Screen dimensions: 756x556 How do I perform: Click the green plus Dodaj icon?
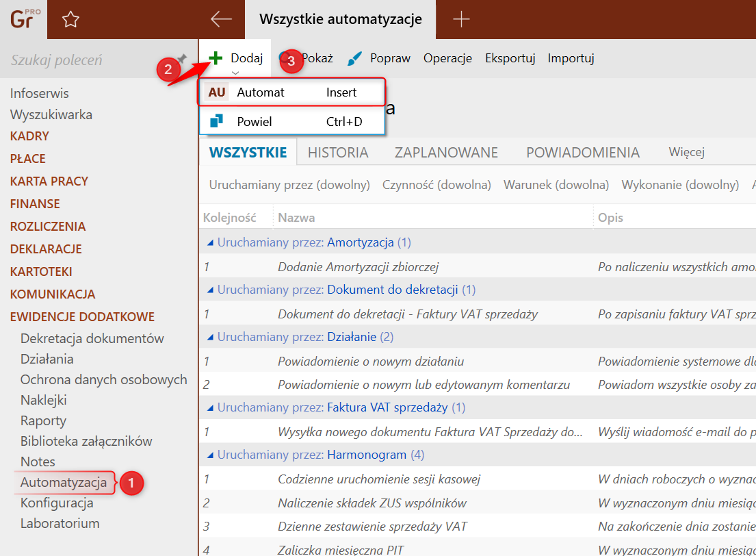(x=216, y=58)
